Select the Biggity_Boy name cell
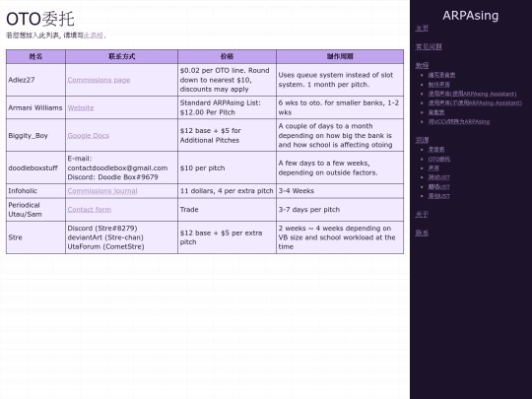The height and width of the screenshot is (399, 532). point(35,136)
